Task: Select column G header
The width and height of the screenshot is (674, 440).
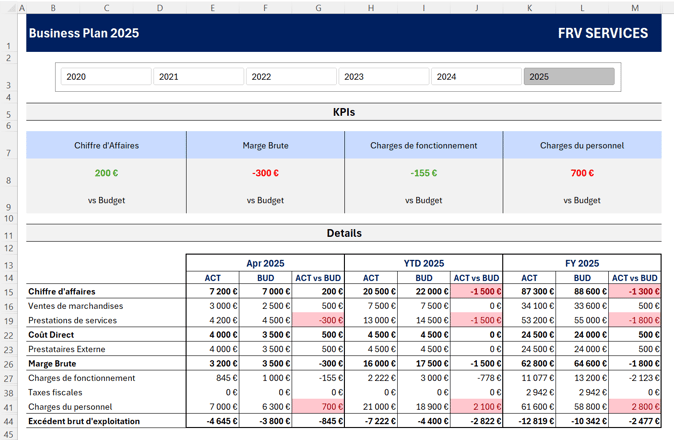Action: pos(318,8)
